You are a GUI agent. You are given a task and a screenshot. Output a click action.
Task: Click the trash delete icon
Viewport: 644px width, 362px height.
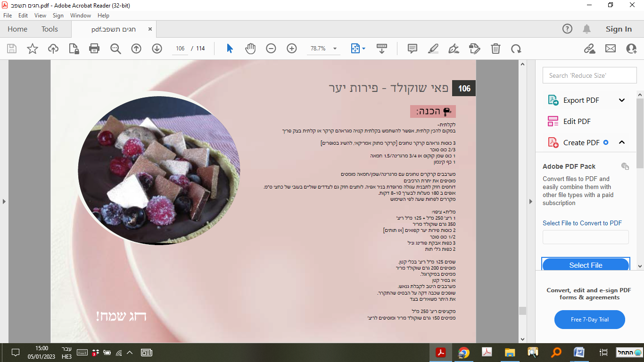[495, 49]
